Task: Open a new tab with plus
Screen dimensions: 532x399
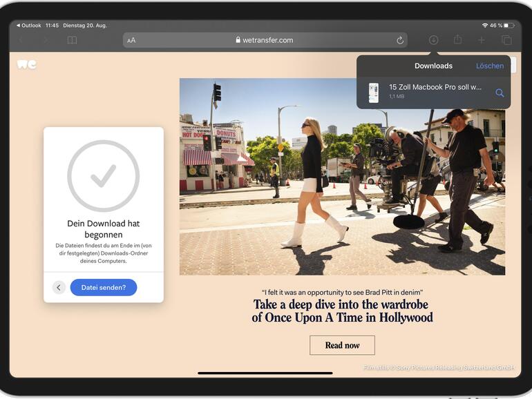Action: pos(482,40)
